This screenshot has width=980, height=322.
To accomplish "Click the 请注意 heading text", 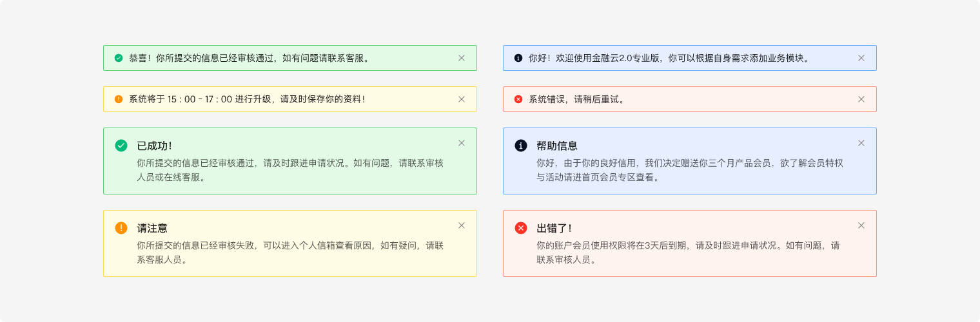I will pos(153,229).
